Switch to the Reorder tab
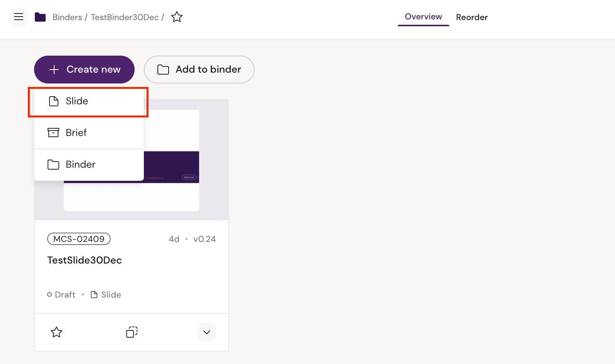This screenshot has height=364, width=615. point(472,17)
